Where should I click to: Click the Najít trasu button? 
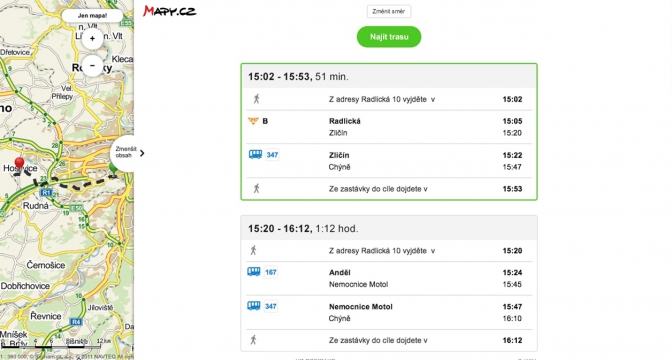point(389,37)
